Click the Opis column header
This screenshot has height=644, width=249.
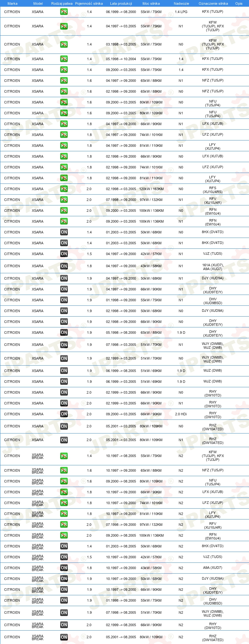239,4
